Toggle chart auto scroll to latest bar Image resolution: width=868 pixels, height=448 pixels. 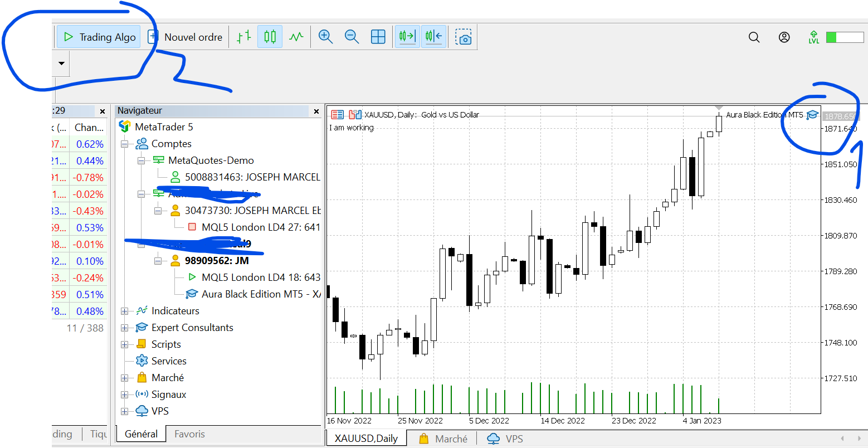tap(407, 37)
